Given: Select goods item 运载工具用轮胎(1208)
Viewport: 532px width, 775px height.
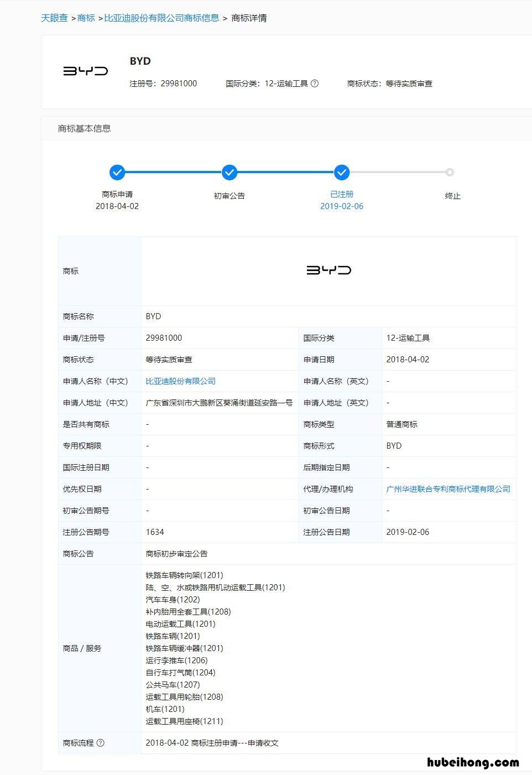Looking at the screenshot, I should tap(184, 697).
